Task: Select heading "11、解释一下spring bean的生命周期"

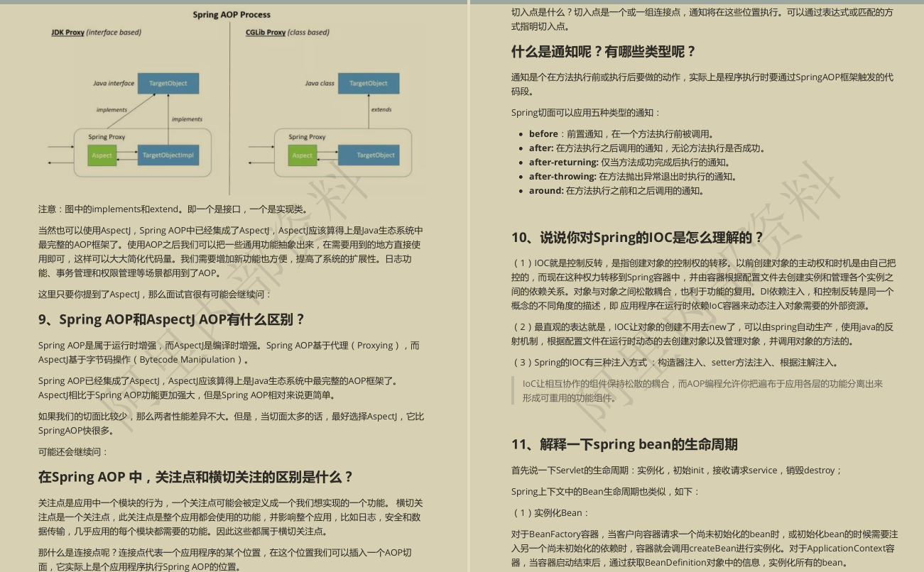Action: [x=624, y=445]
